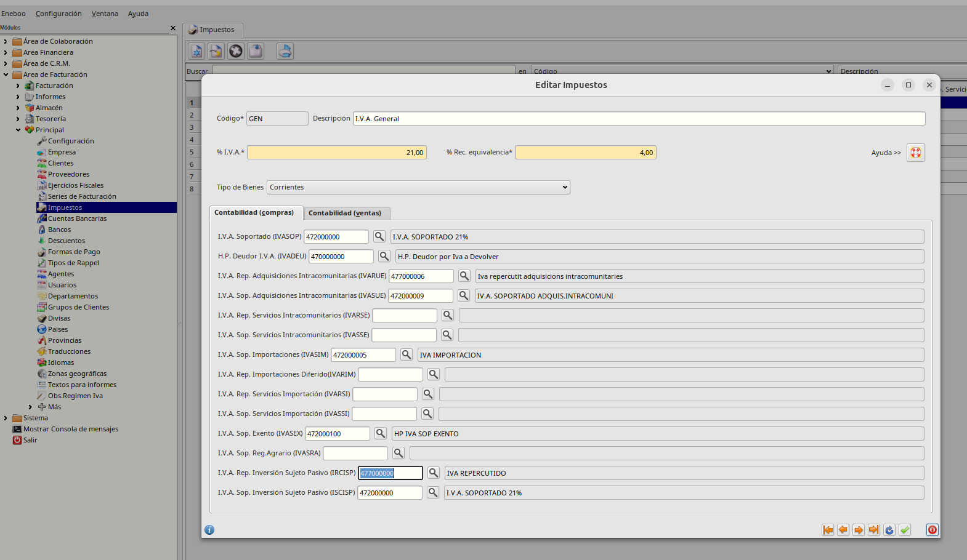Click Salir to exit application
Viewport: 967px width, 560px height.
coord(30,440)
